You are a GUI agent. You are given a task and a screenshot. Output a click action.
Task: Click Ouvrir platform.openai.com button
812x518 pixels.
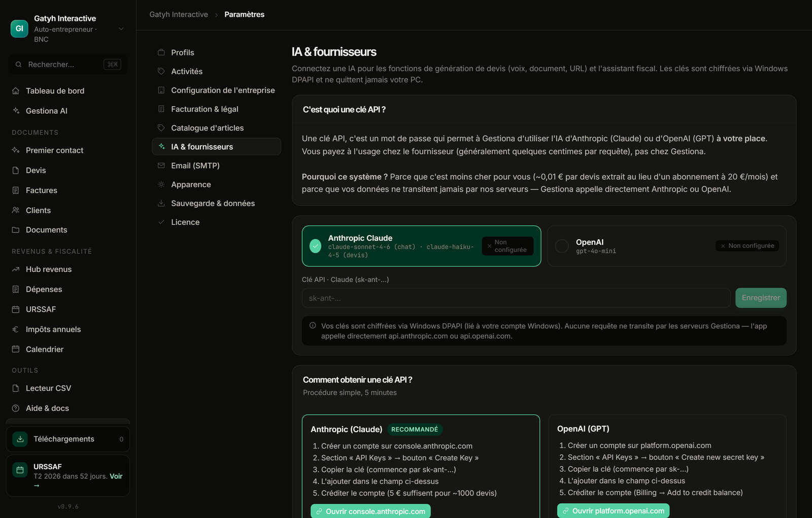click(x=613, y=511)
